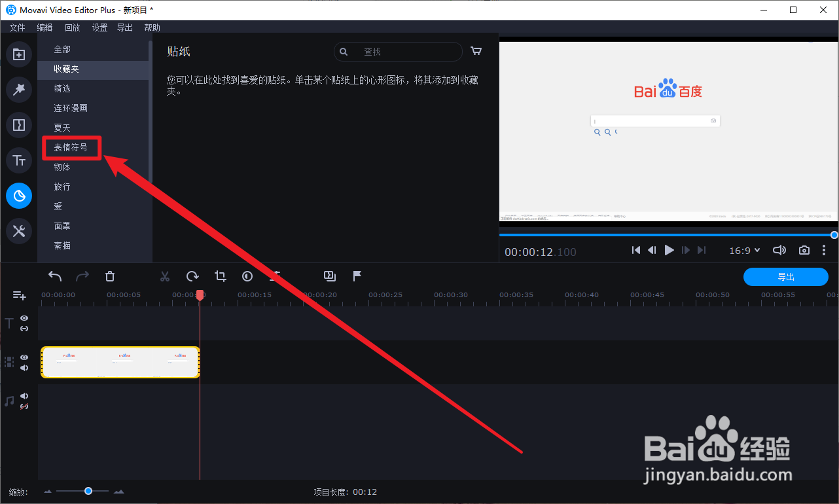Step forward one frame

686,250
